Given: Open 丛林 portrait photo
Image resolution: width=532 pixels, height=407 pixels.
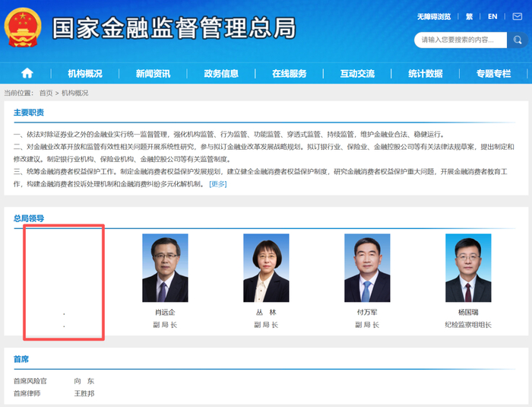Looking at the screenshot, I should coord(266,268).
